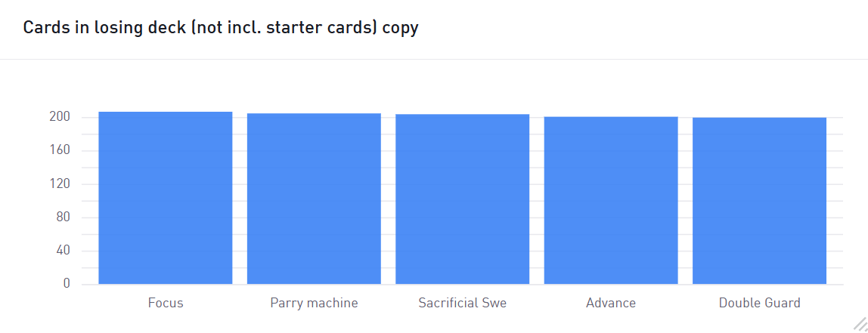The image size is (868, 333).
Task: Click the 80 value on the y-axis
Action: pyautogui.click(x=63, y=217)
